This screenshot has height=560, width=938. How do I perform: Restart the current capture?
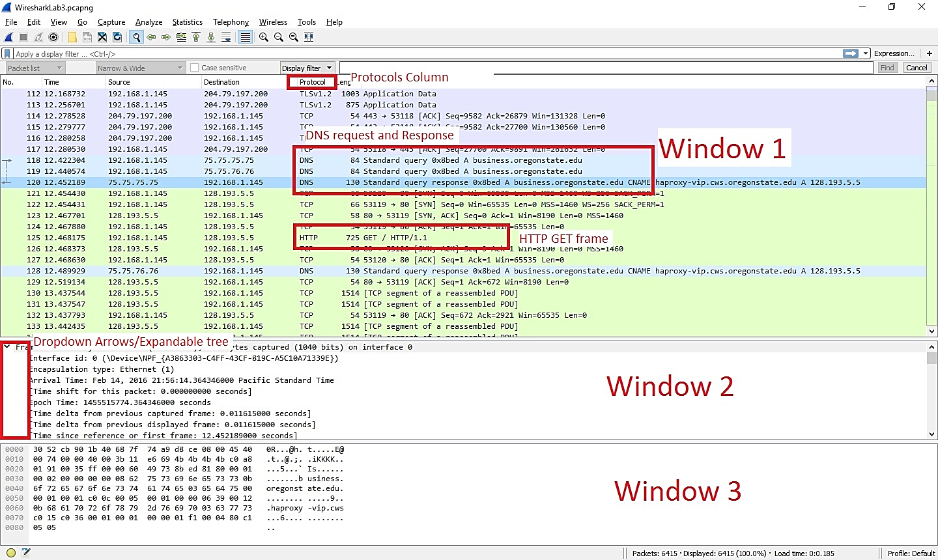click(x=38, y=37)
